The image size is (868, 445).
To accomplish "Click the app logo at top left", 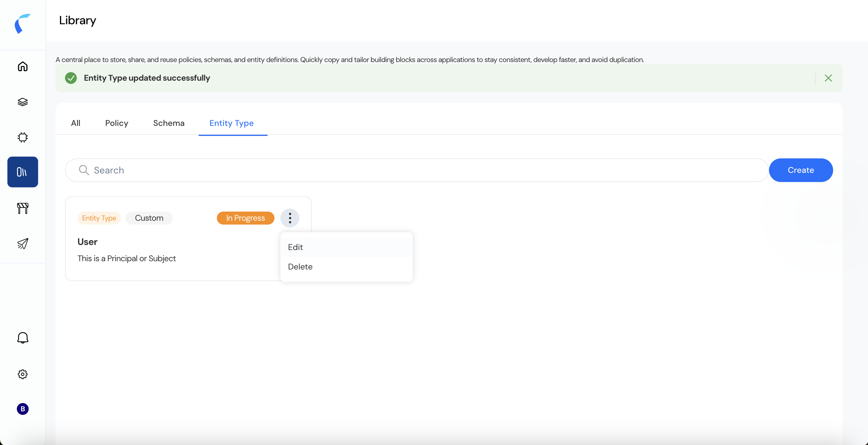I will coord(22,24).
